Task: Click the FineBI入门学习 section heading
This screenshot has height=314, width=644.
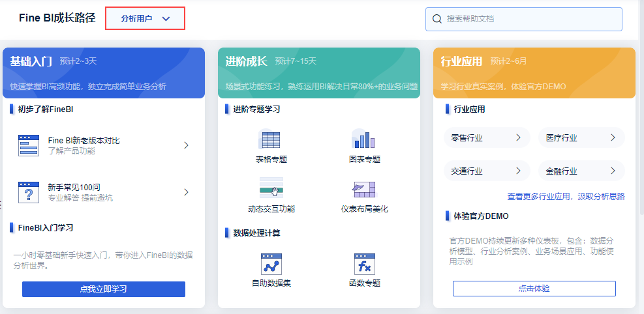Action: (x=46, y=227)
